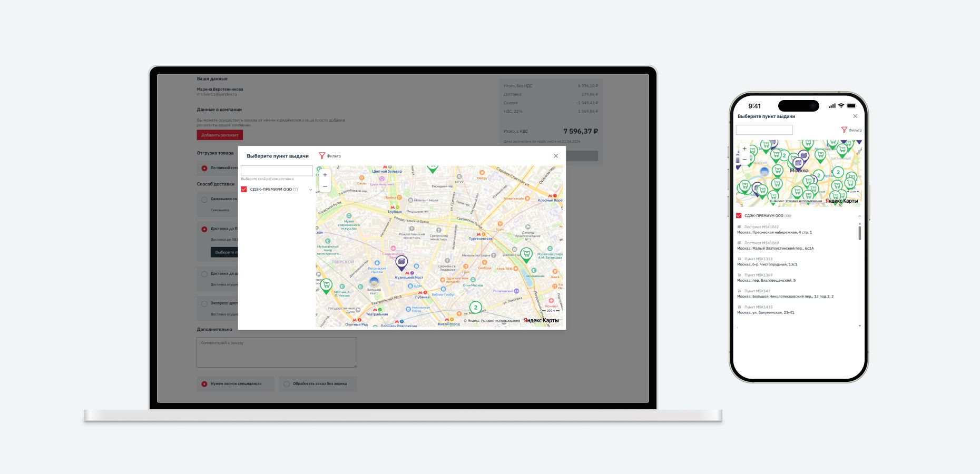Open Условия использования link on desktop map
The width and height of the screenshot is (980, 474).
pos(500,321)
